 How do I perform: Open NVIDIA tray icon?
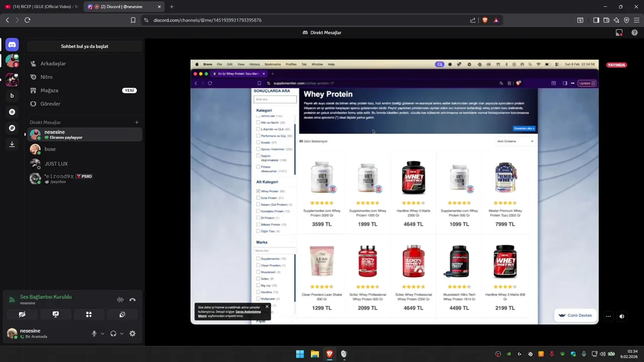pyautogui.click(x=509, y=354)
